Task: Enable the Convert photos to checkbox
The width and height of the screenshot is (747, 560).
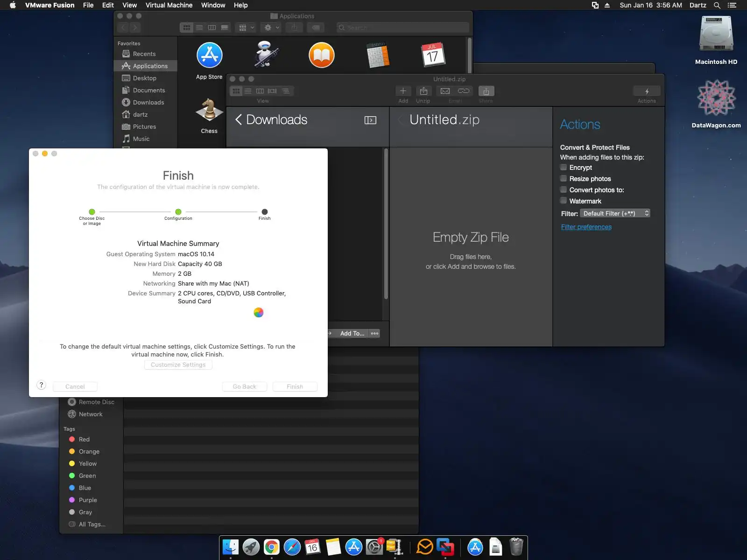Action: tap(564, 189)
